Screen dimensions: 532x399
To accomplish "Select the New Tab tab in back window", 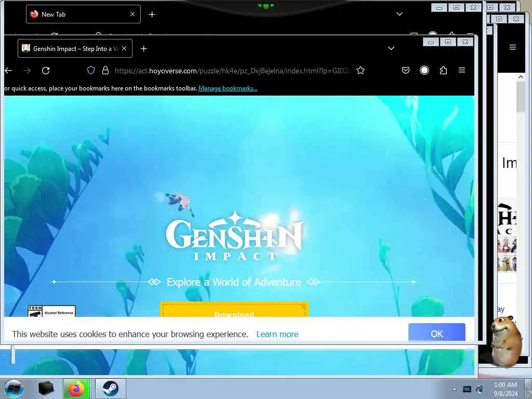I will [x=83, y=14].
